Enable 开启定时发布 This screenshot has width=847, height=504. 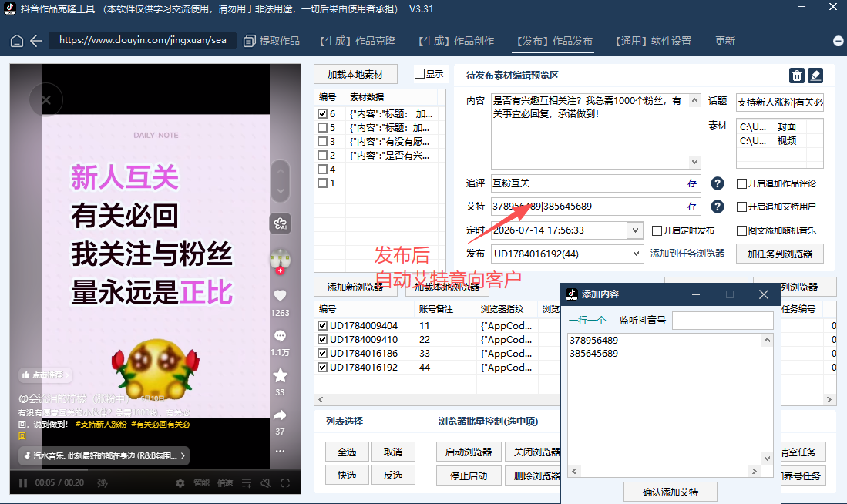pos(657,230)
